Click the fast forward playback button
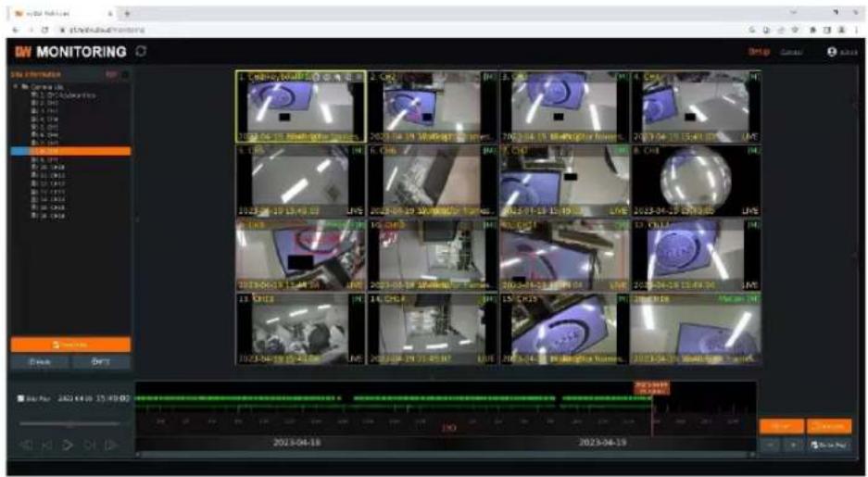The image size is (868, 477). pos(111,445)
